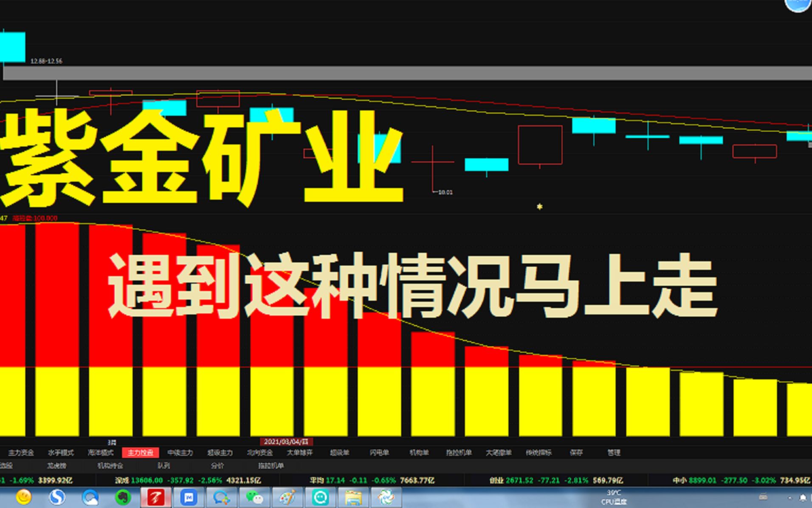
Task: Click the gray horizontal gap band on chart
Action: (x=407, y=73)
